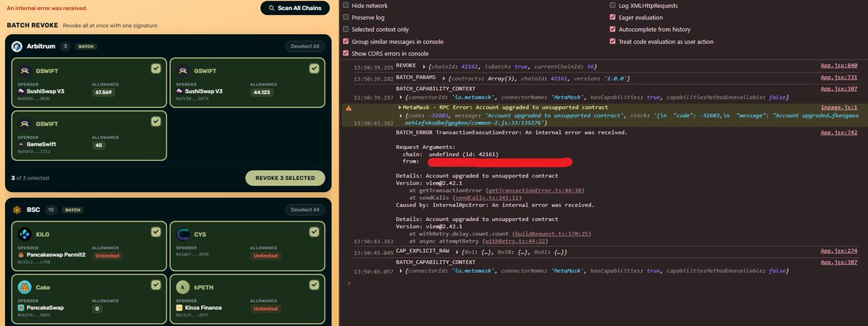This screenshot has width=868, height=326.
Task: Click the kPETH token icon
Action: (182, 287)
